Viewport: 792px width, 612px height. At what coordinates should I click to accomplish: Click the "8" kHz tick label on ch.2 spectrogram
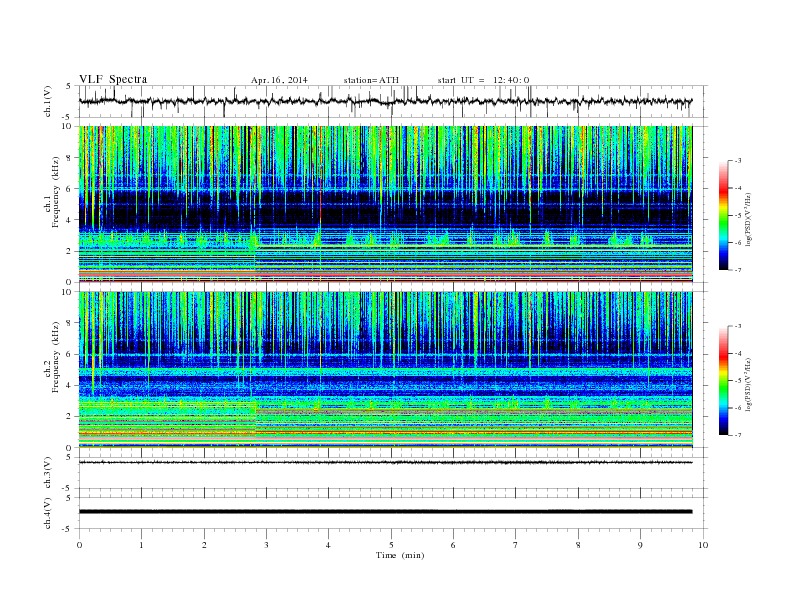pyautogui.click(x=70, y=323)
